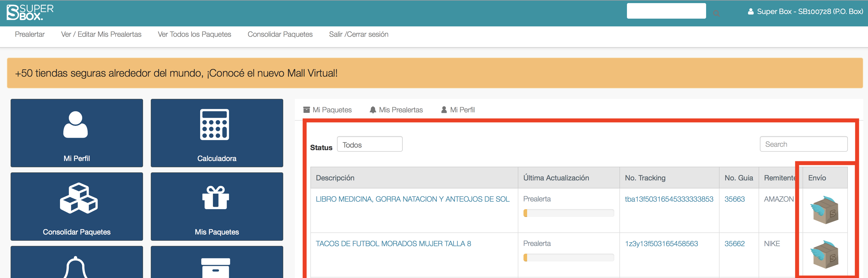Open the Prealertar menu item
The image size is (868, 278).
[x=30, y=34]
